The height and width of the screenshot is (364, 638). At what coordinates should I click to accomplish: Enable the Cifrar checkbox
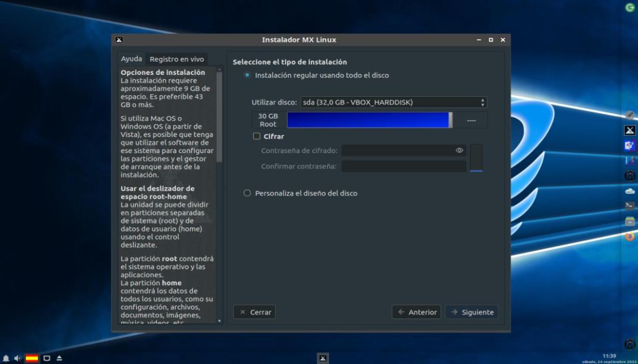(x=257, y=137)
